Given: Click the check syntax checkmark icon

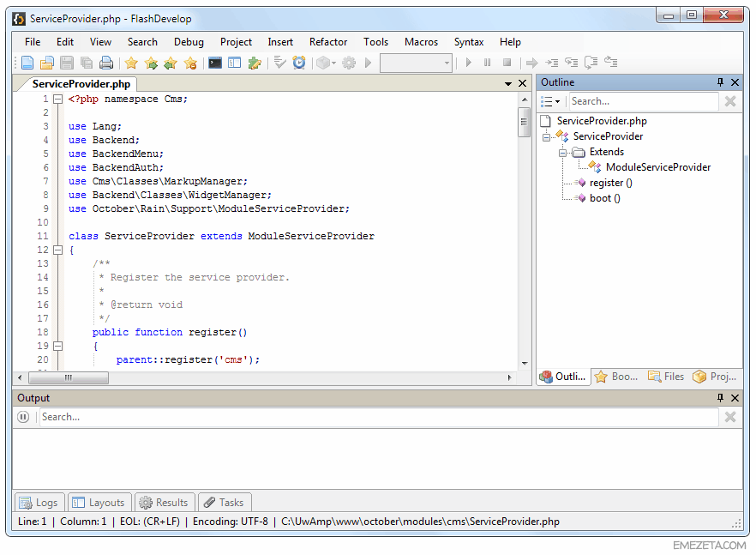Looking at the screenshot, I should (279, 63).
